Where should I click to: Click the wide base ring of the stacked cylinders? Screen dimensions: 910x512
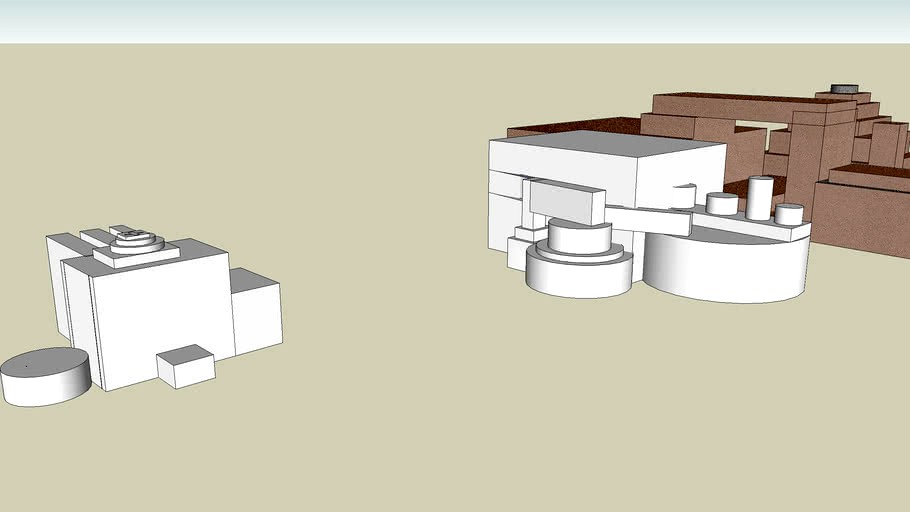[578, 277]
